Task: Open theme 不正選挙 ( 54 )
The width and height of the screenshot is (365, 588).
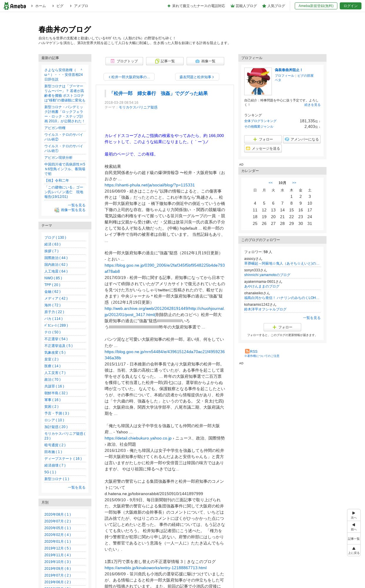Action: [x=56, y=339]
